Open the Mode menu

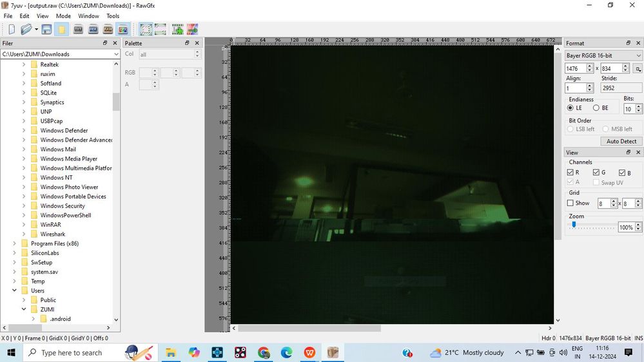[63, 16]
